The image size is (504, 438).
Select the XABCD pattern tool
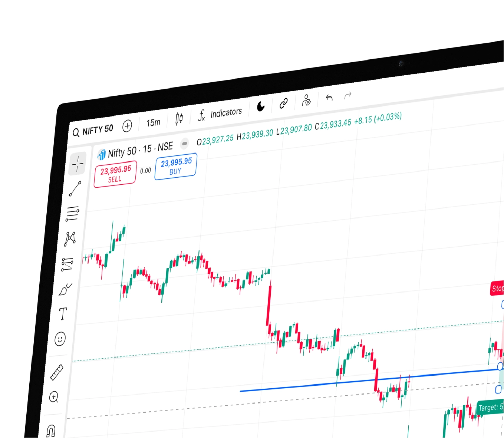(70, 239)
